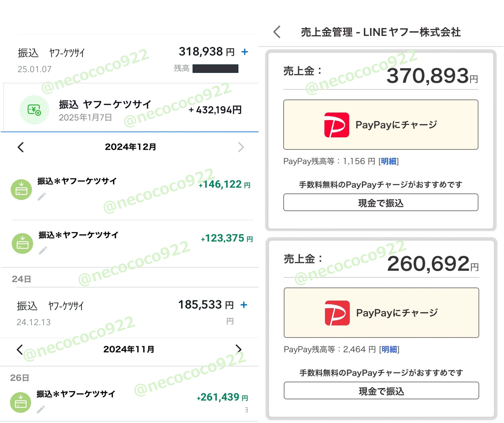This screenshot has height=423, width=504.
Task: Tap the 売上金 260,692円 amount
Action: click(433, 264)
